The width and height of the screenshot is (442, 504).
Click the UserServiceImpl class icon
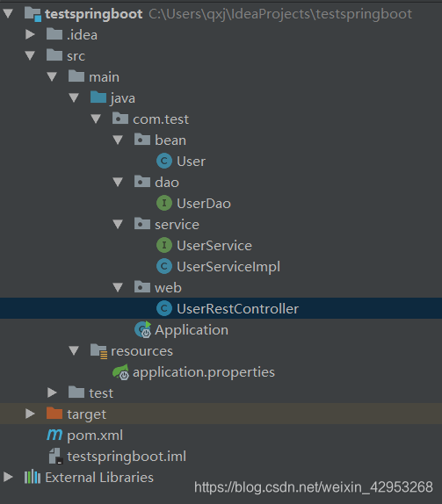tap(164, 266)
